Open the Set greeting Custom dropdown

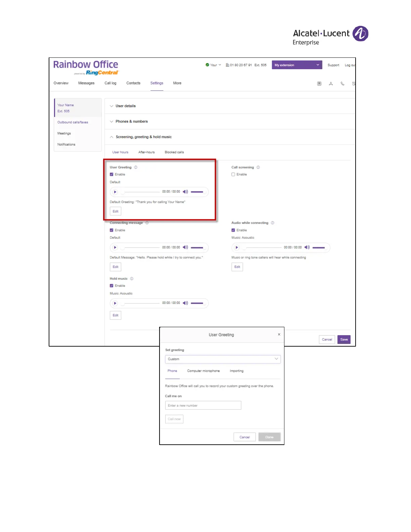pos(223,359)
